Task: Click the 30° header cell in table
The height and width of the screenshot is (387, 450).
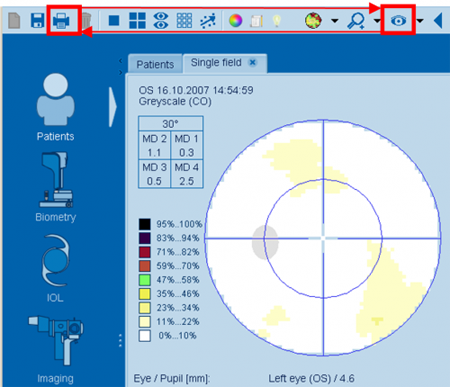Action: [x=170, y=124]
